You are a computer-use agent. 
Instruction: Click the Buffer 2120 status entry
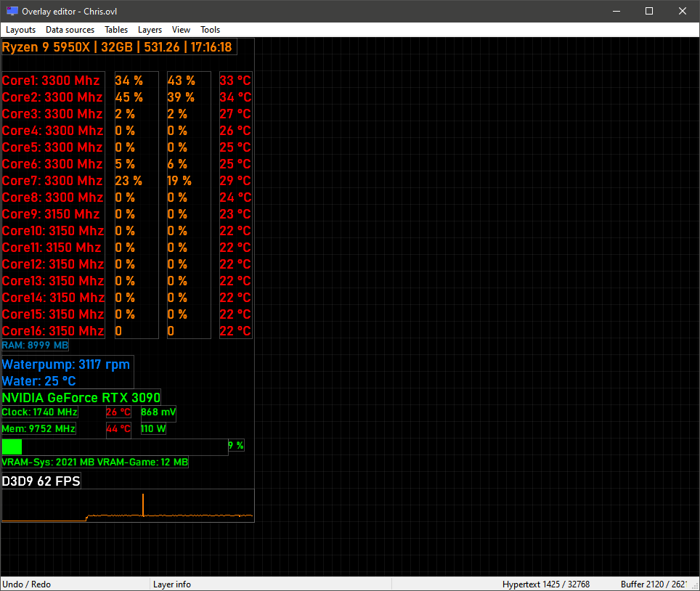[x=654, y=584]
